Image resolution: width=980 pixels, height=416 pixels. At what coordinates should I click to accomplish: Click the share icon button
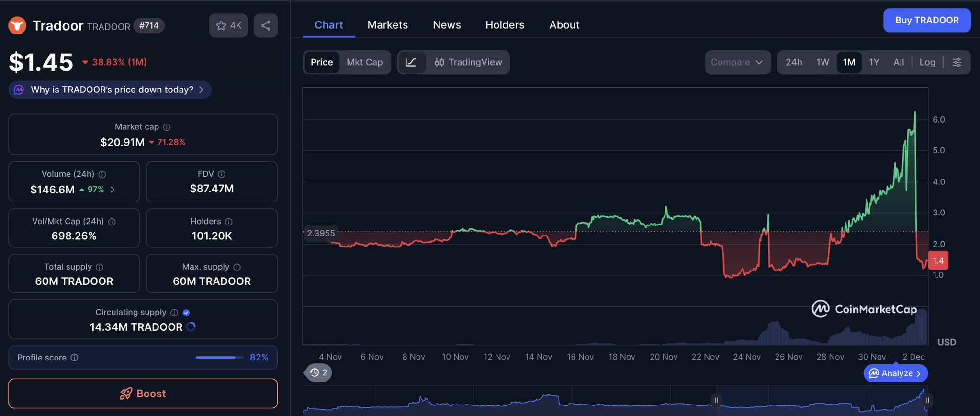(266, 25)
